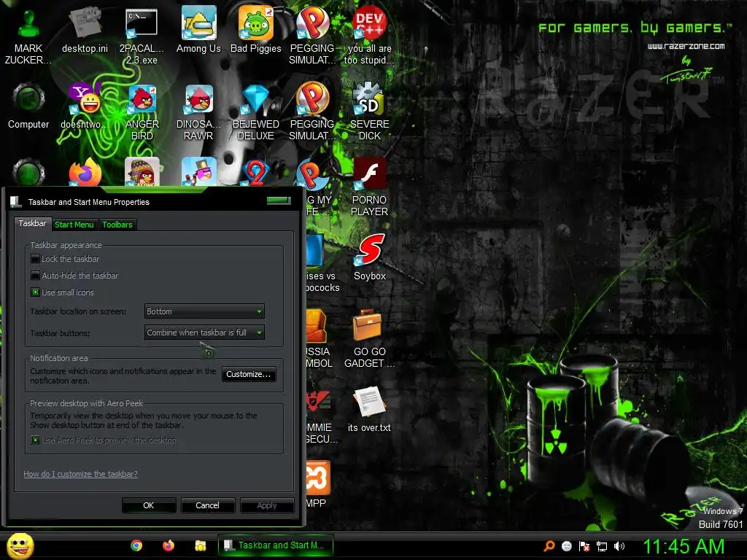The image size is (747, 560).
Task: Open the BEJEWED DELUXE diamond icon
Action: [x=256, y=113]
